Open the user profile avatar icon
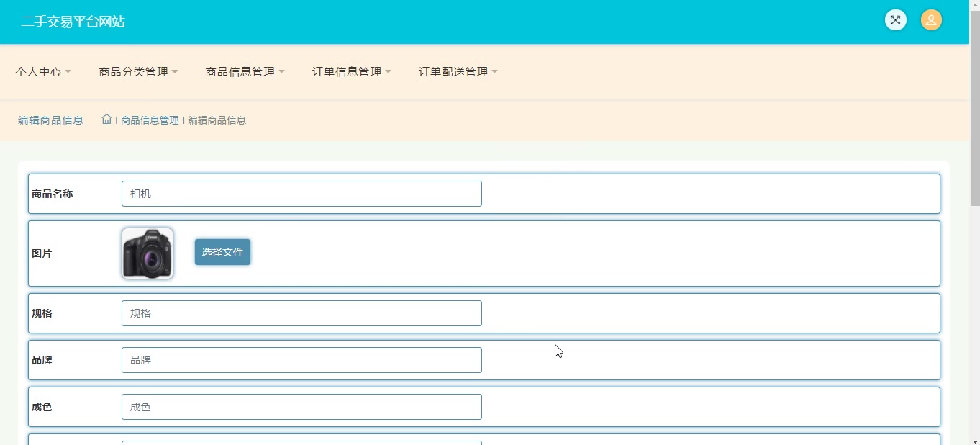 (x=931, y=20)
